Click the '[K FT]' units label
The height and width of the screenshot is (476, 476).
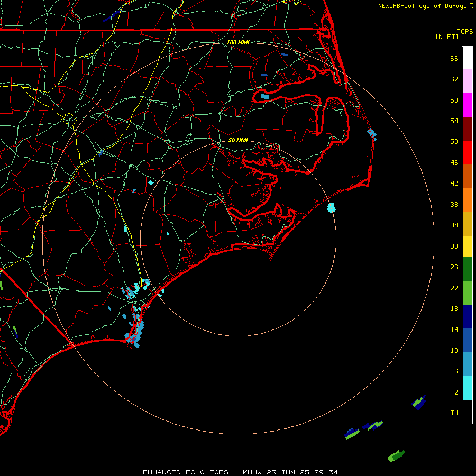pyautogui.click(x=447, y=36)
